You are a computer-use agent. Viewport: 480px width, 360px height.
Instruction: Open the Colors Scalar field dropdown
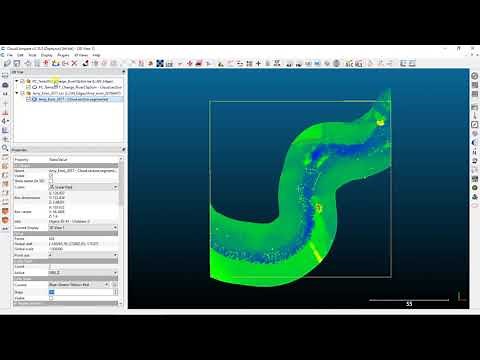83,187
